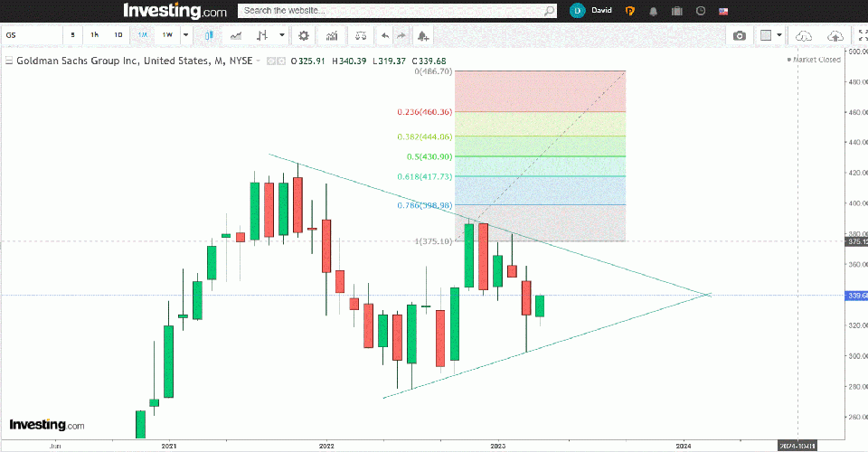The width and height of the screenshot is (868, 452).
Task: Click the 0.5(430.90) Fibonacci label
Action: point(429,156)
